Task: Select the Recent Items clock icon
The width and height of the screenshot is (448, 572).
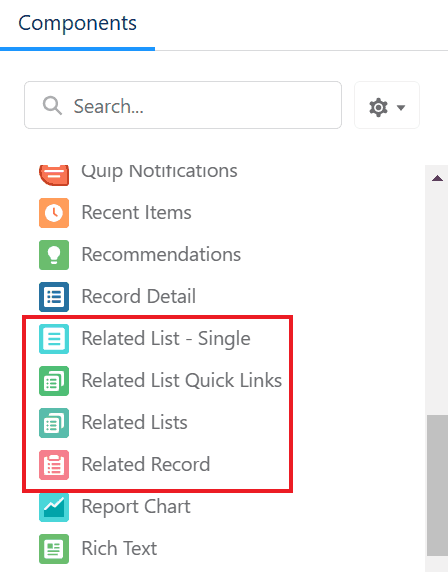Action: coord(54,213)
